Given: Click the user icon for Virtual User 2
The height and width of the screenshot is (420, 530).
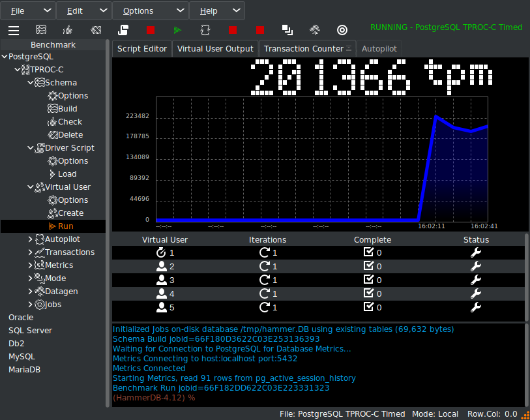Looking at the screenshot, I should (x=162, y=266).
